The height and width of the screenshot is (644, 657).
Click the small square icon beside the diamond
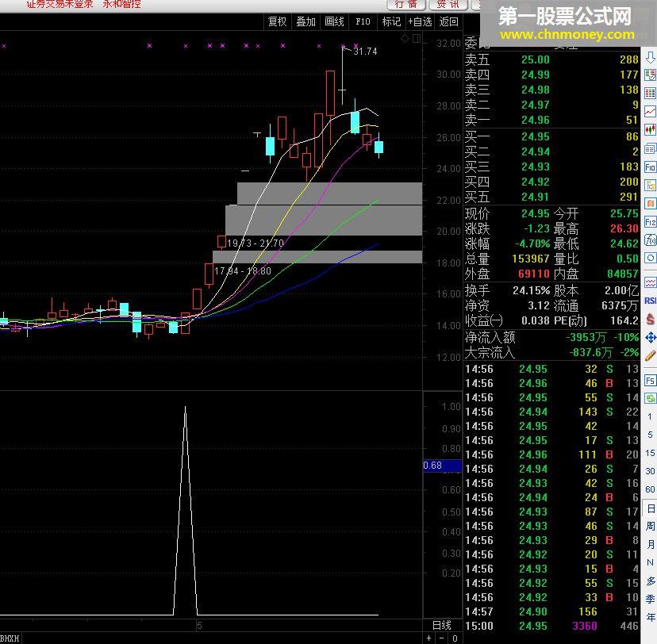click(416, 39)
